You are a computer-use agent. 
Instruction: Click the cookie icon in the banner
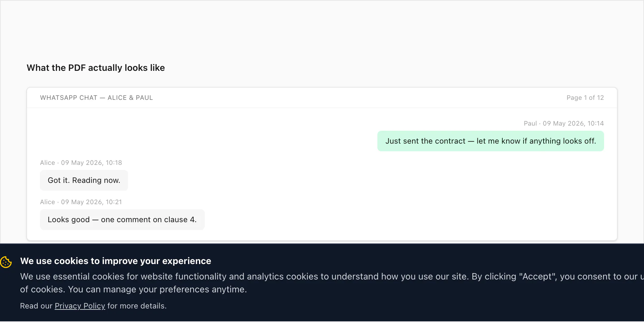point(6,262)
